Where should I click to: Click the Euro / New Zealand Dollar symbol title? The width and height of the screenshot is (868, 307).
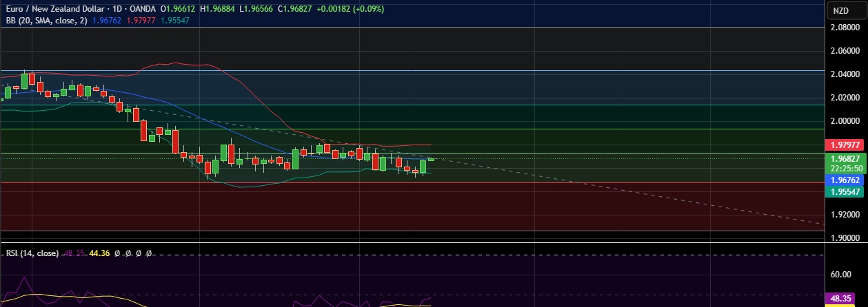pos(57,9)
